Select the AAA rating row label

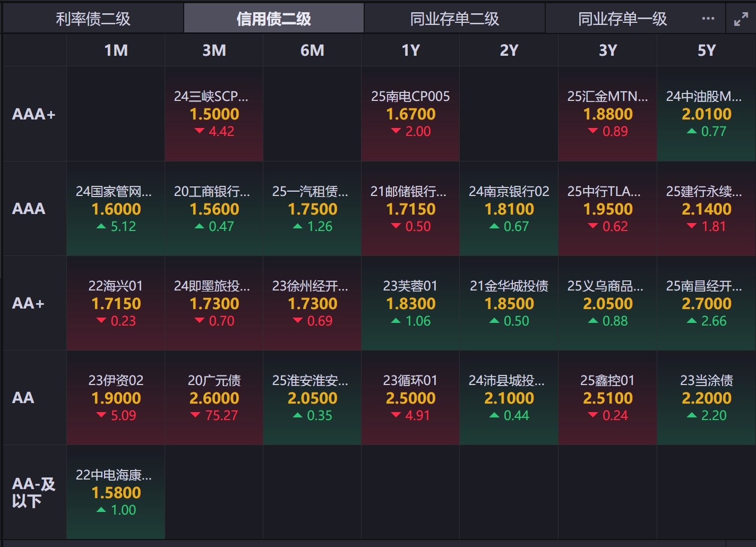(x=29, y=209)
